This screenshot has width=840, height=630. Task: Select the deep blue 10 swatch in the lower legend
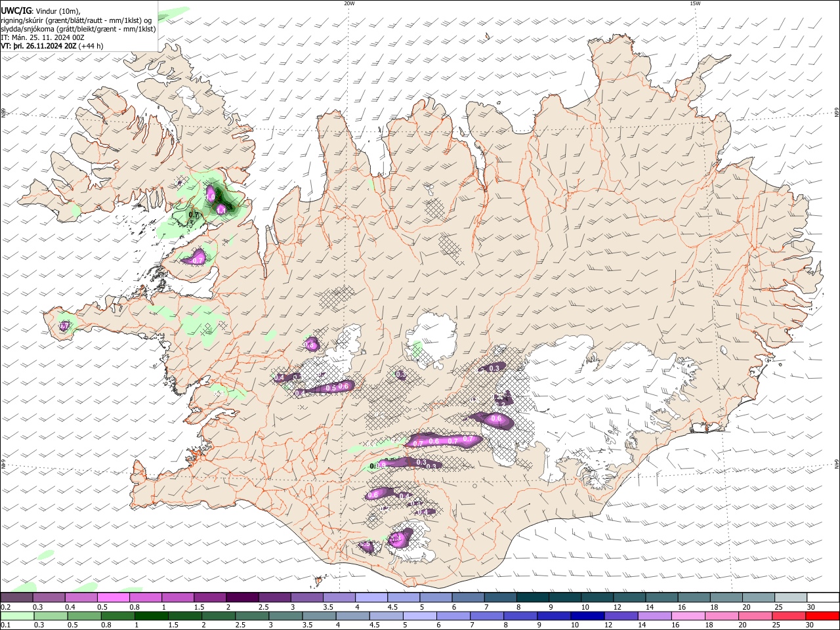pos(587,616)
